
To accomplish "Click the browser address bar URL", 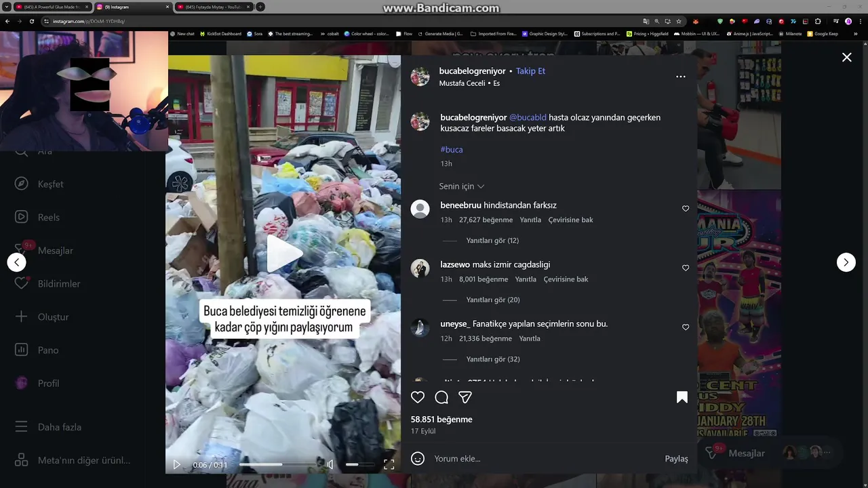I will pos(89,21).
